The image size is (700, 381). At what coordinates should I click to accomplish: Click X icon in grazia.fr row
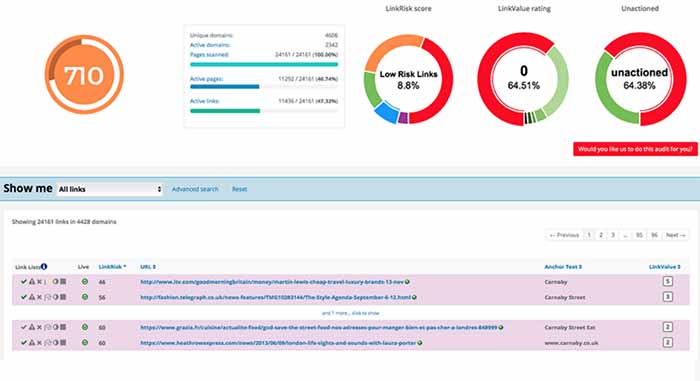[x=39, y=327]
